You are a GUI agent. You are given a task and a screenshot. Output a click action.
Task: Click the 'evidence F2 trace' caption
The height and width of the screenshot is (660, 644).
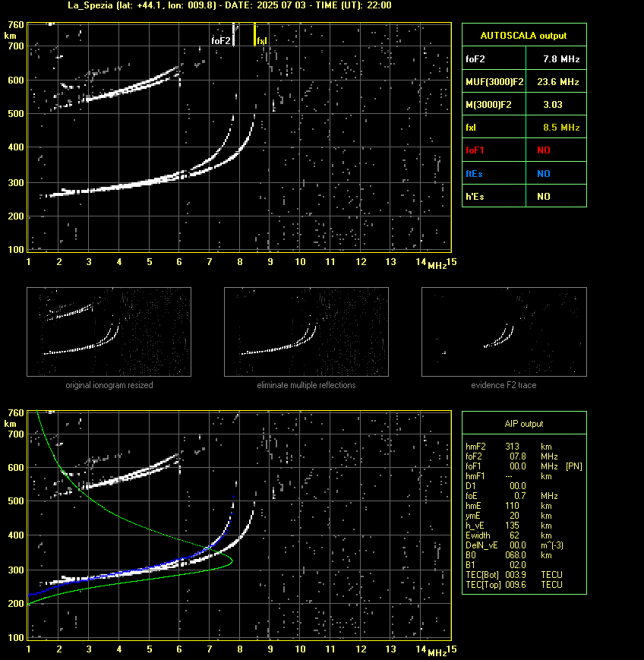[x=504, y=385]
